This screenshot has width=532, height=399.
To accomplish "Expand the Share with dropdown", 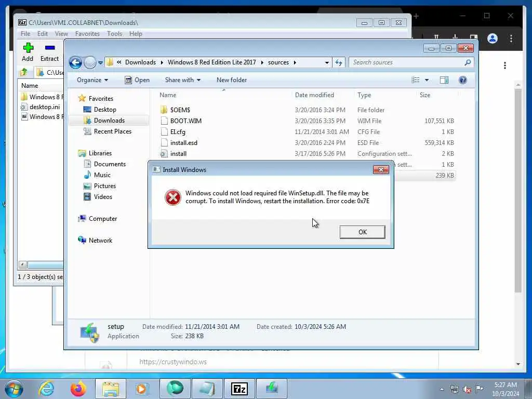I will point(182,80).
